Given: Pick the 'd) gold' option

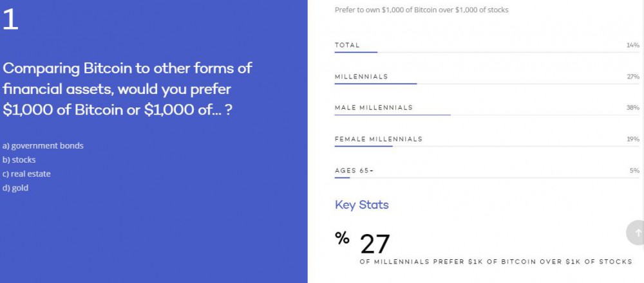Looking at the screenshot, I should 15,188.
